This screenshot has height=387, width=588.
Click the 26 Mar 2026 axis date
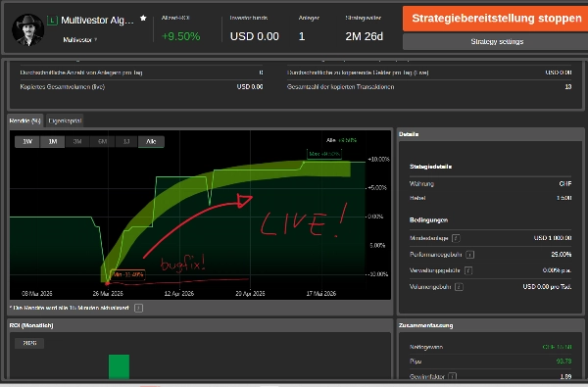tap(108, 294)
